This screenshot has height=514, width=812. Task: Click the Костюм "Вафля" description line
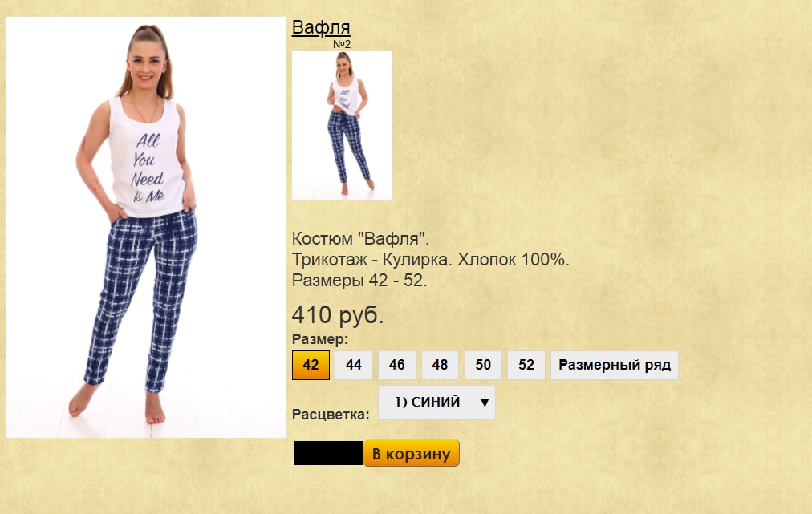click(x=360, y=239)
